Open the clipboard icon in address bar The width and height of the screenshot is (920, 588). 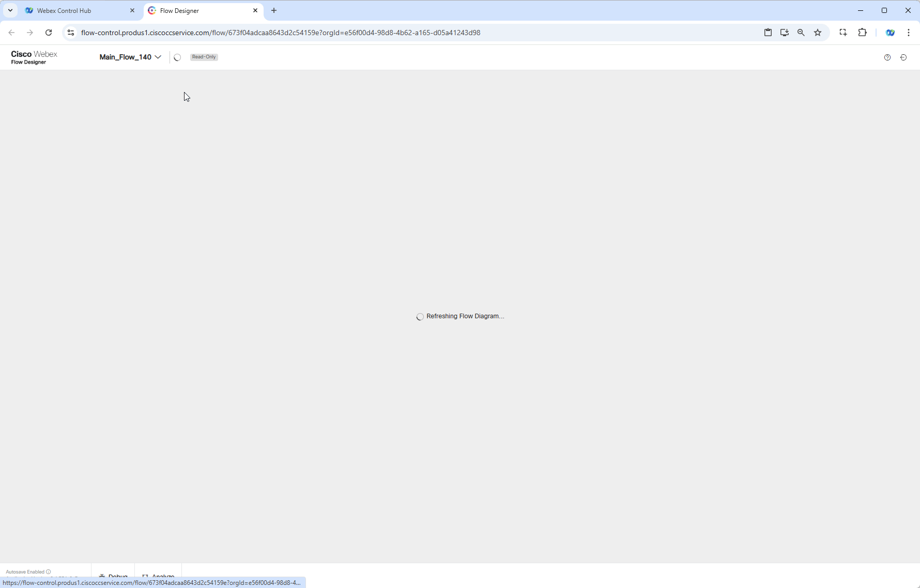click(768, 33)
